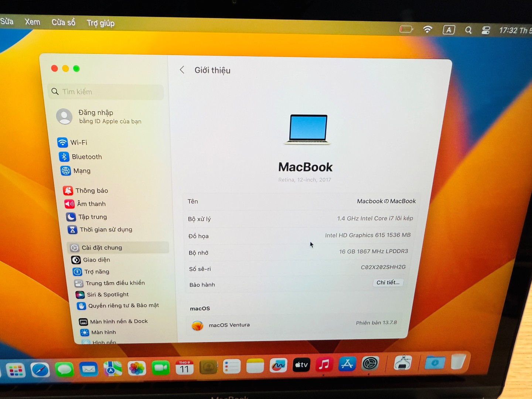
Task: Open Màn hình display settings
Action: click(x=98, y=332)
